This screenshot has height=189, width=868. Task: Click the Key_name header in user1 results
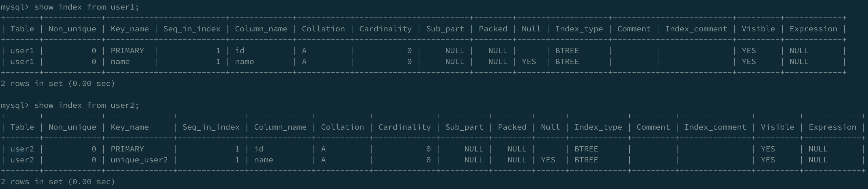130,29
